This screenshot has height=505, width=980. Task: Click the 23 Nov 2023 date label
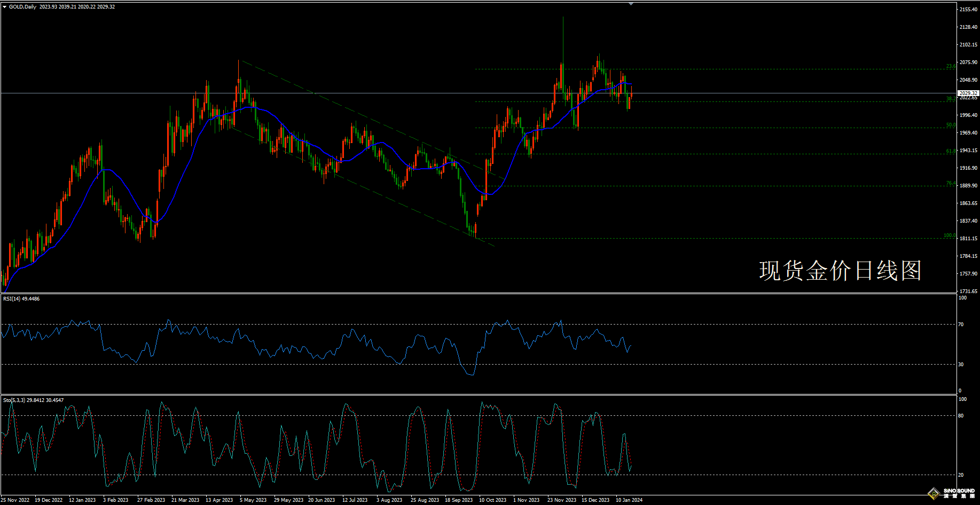pos(562,500)
